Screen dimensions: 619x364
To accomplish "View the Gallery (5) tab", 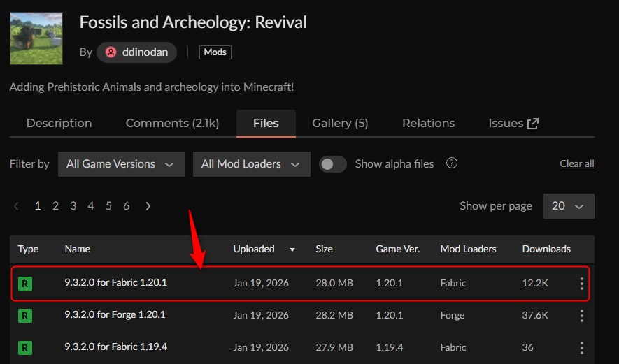I will (340, 124).
